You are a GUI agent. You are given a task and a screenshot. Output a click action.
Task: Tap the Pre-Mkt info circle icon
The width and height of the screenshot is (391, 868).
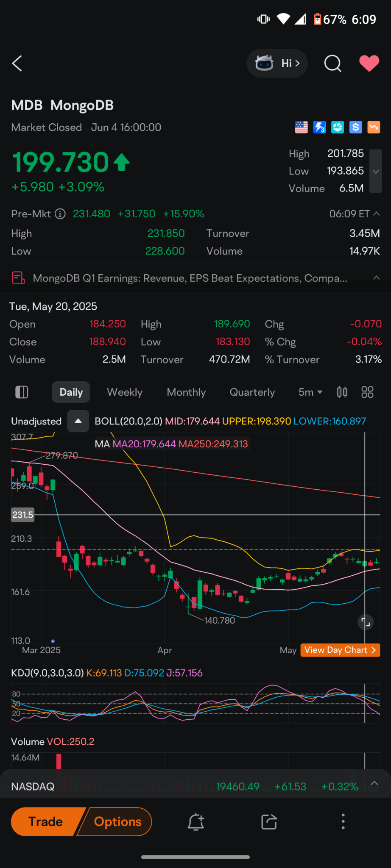click(61, 214)
